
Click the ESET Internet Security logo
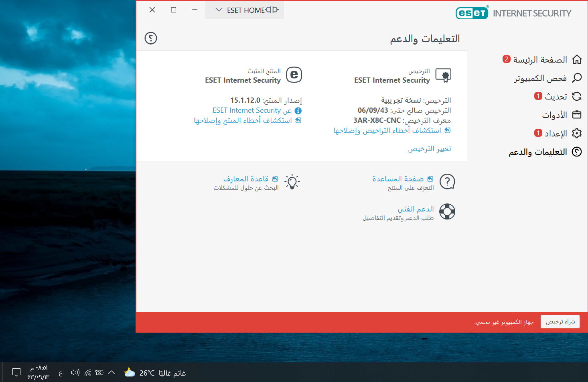513,13
